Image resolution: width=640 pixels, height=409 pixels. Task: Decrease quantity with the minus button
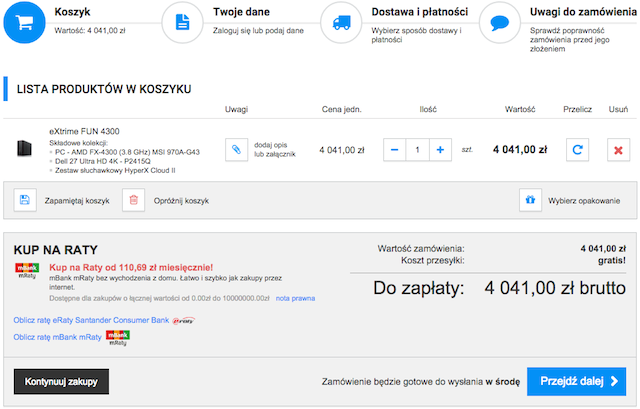(393, 150)
